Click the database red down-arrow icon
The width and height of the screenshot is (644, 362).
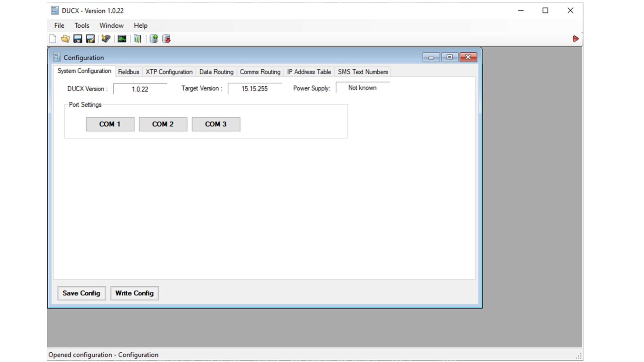point(166,39)
